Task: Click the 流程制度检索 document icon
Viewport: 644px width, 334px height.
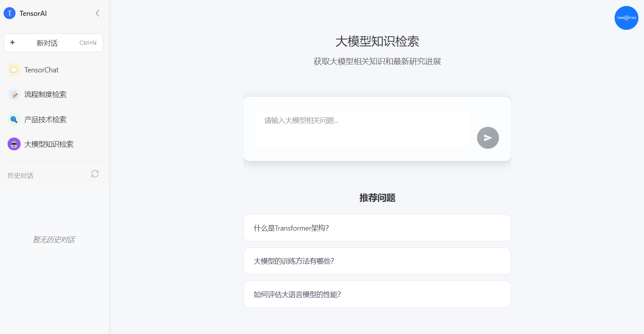Action: (x=14, y=95)
